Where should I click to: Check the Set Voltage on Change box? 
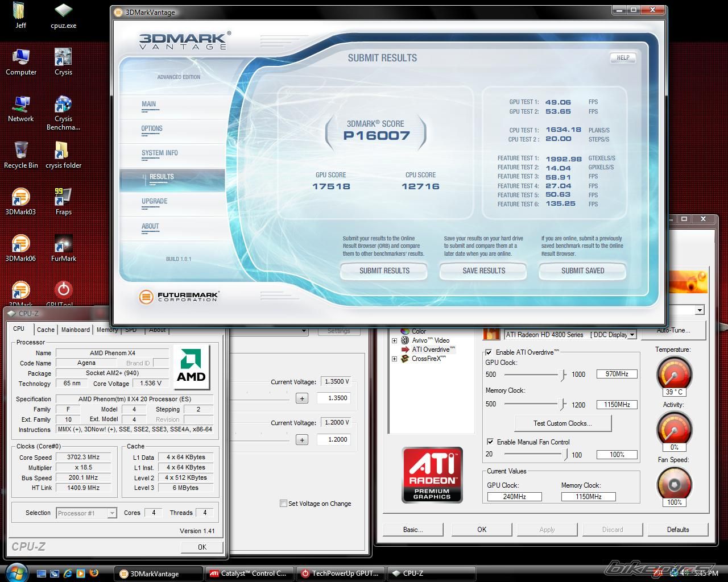click(283, 504)
